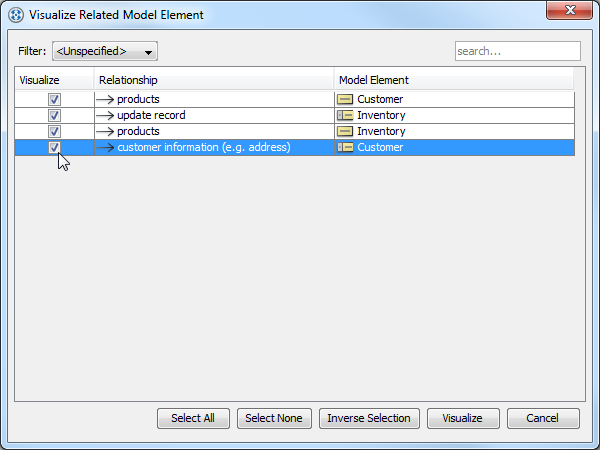The height and width of the screenshot is (450, 600).
Task: Uncheck Visualize box for products Customer row
Action: click(x=54, y=99)
